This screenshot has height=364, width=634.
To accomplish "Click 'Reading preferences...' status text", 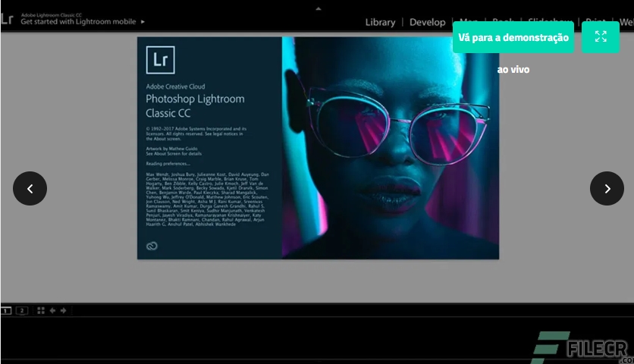I will tap(168, 164).
